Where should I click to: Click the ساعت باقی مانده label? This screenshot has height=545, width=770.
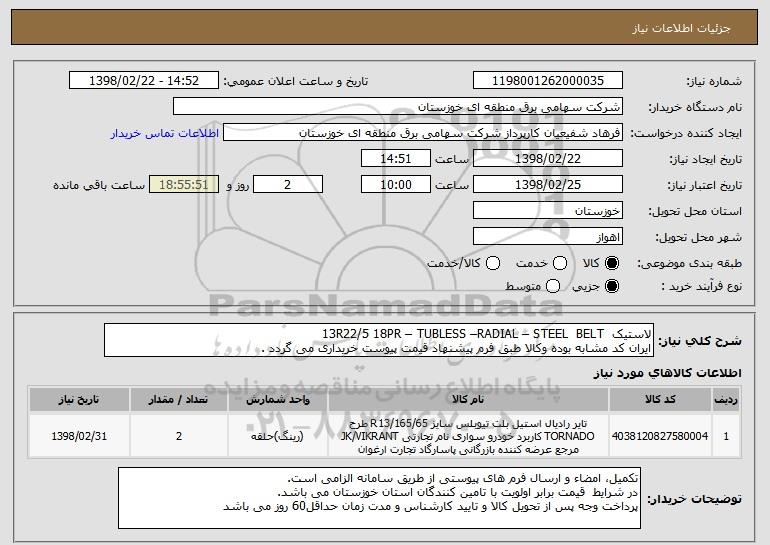99,185
